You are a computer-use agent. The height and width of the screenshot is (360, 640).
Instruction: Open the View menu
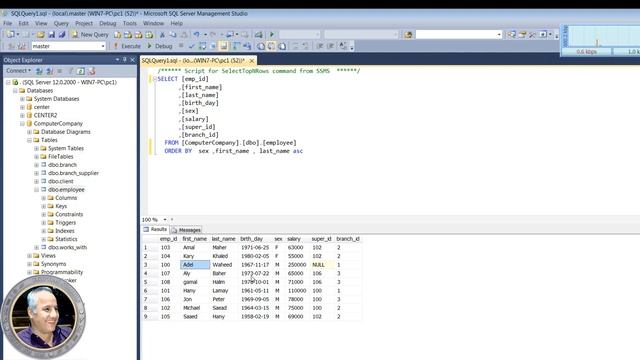click(41, 23)
